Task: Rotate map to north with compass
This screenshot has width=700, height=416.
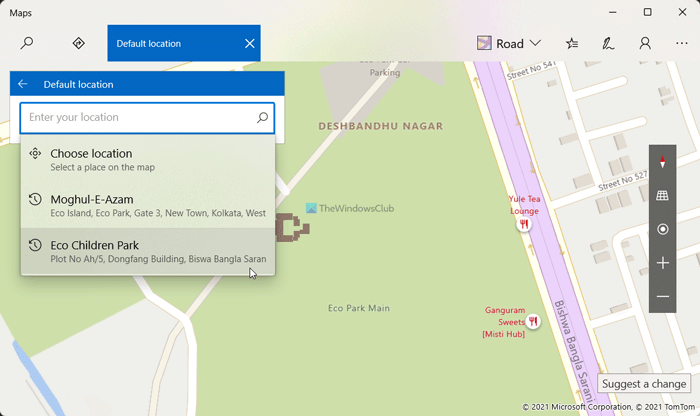Action: [662, 162]
